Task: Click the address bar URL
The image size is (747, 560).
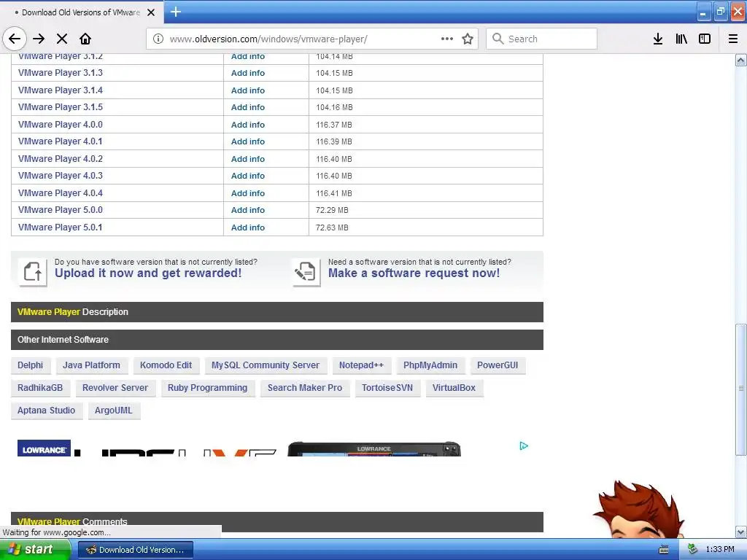Action: coord(268,39)
